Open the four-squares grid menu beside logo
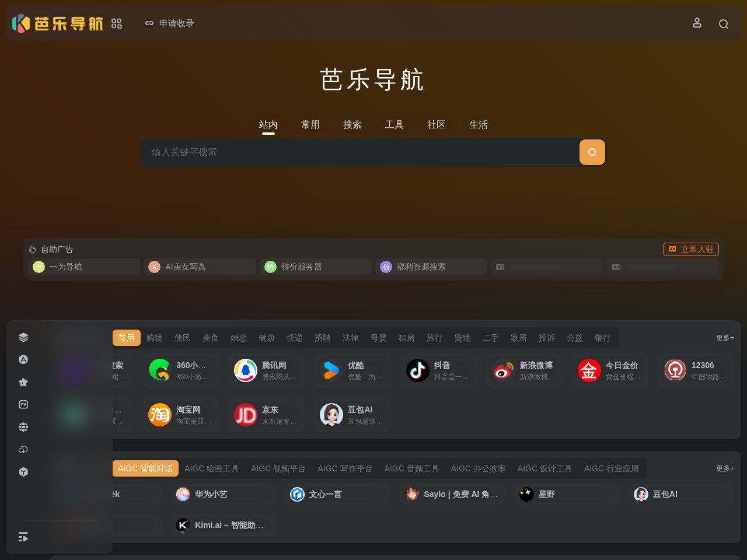This screenshot has width=747, height=560. coord(117,23)
